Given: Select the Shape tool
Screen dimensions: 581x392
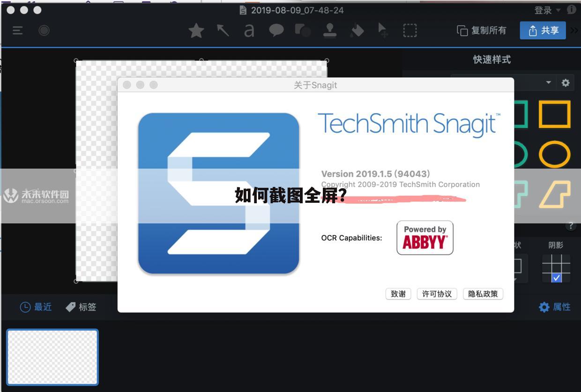Looking at the screenshot, I should point(303,31).
